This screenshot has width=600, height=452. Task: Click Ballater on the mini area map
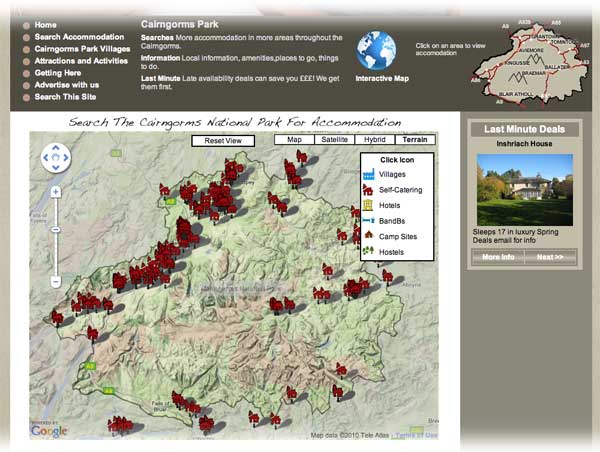pyautogui.click(x=557, y=67)
